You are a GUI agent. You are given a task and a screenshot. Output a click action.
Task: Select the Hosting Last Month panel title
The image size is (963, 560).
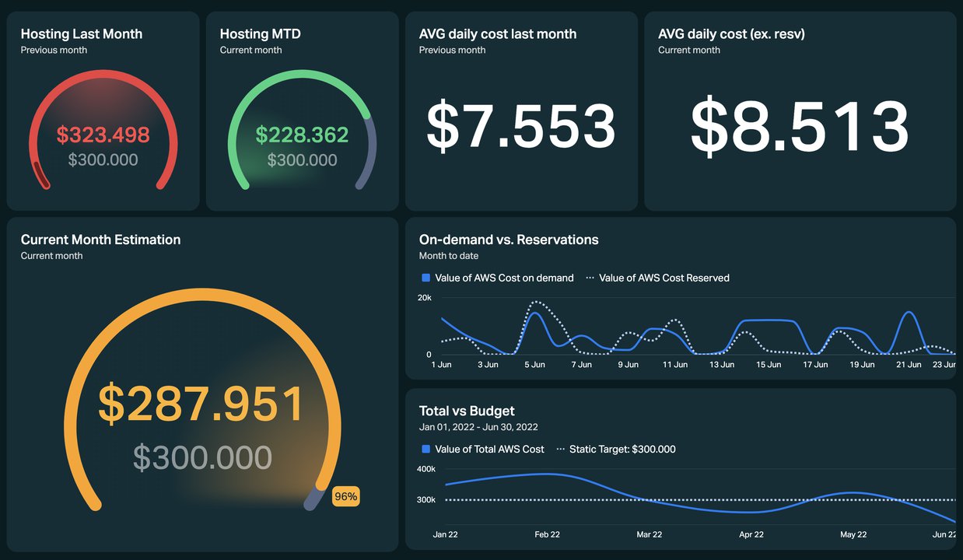80,33
